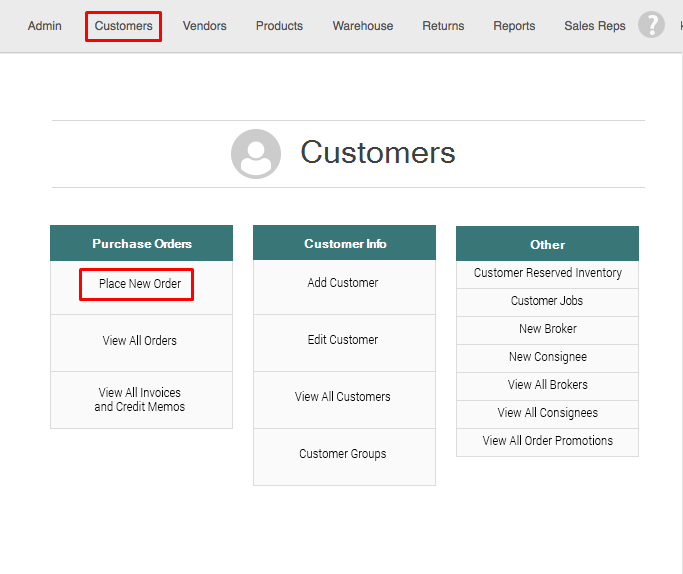The width and height of the screenshot is (683, 574).
Task: Open the Reports menu
Action: [514, 26]
